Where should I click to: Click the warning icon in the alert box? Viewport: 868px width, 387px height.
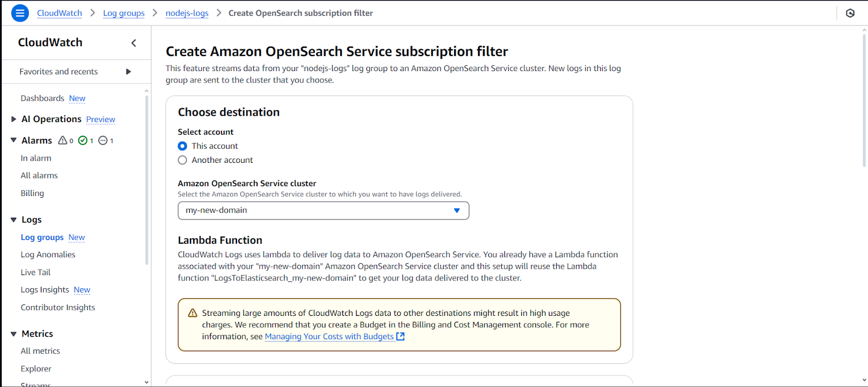[x=193, y=313]
